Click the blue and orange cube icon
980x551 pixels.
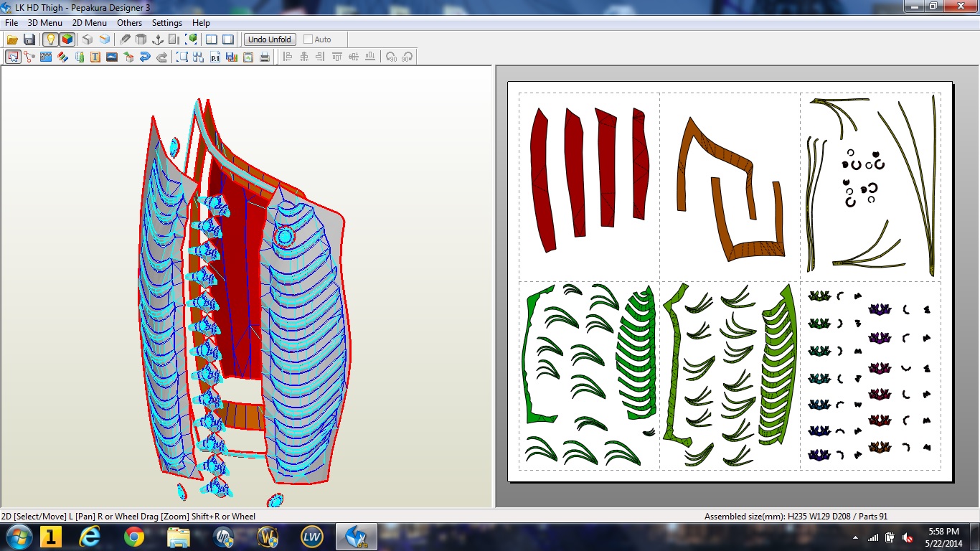click(105, 39)
